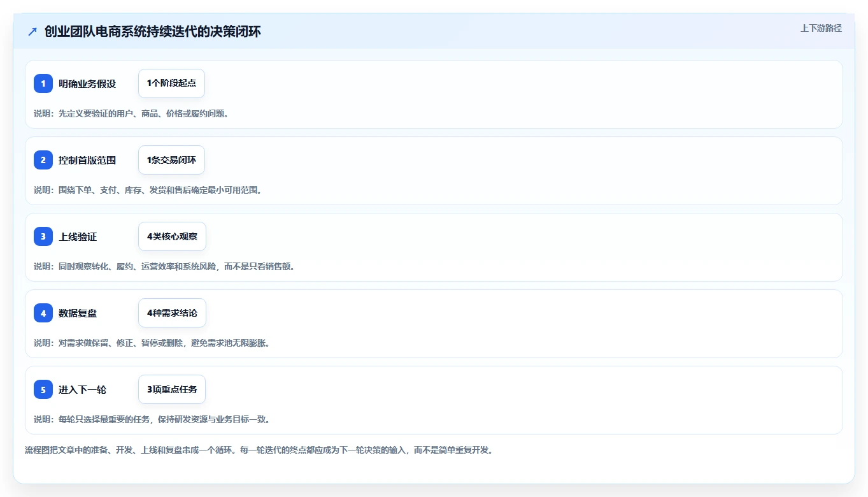
Task: Click step number 4 badge
Action: point(43,313)
